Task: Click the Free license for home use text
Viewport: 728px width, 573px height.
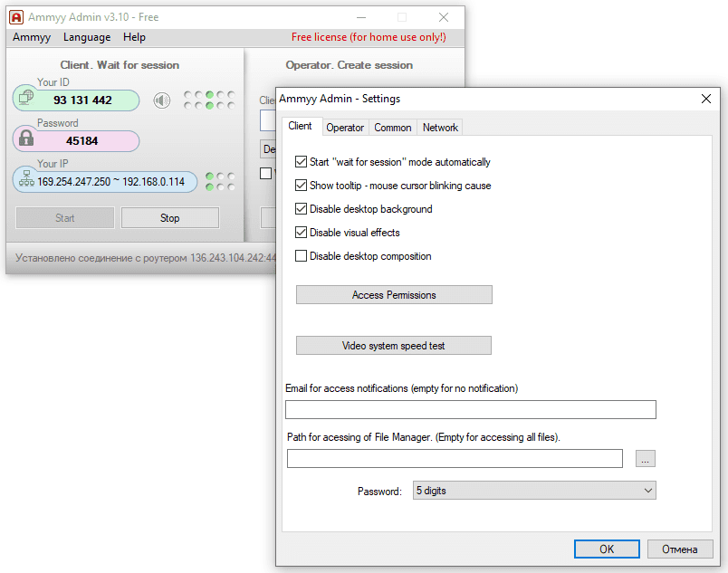Action: click(369, 37)
